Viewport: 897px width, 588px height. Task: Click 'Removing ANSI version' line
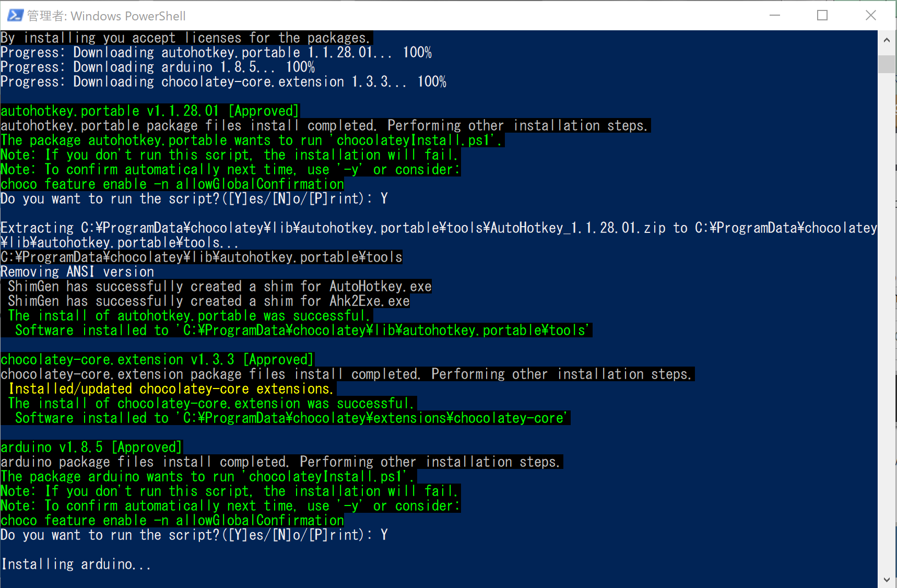tap(77, 272)
